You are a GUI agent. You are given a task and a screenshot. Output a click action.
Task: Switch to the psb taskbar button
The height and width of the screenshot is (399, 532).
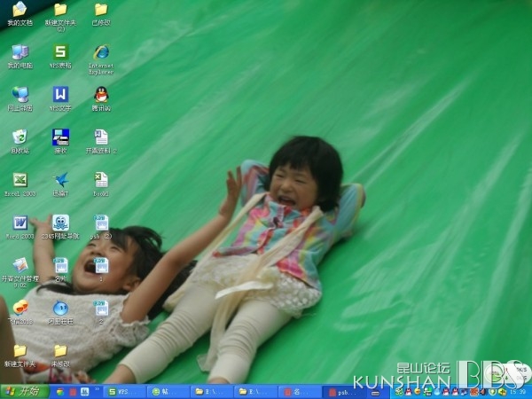(x=342, y=392)
